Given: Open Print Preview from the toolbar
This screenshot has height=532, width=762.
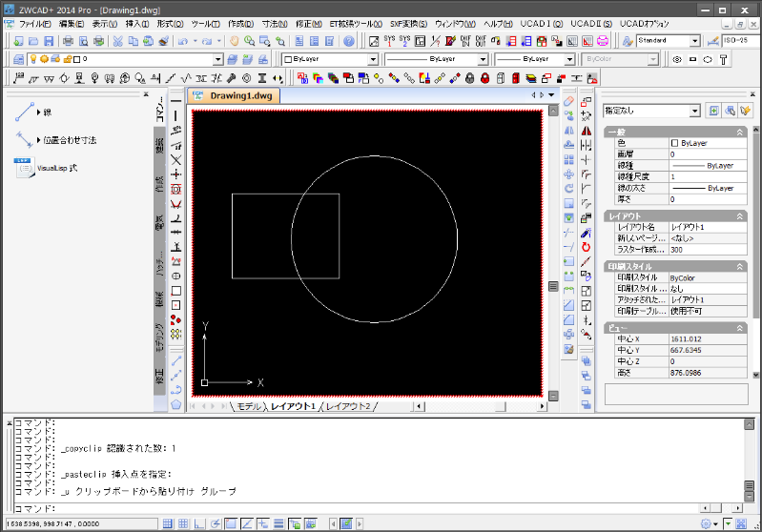Looking at the screenshot, I should click(x=83, y=41).
